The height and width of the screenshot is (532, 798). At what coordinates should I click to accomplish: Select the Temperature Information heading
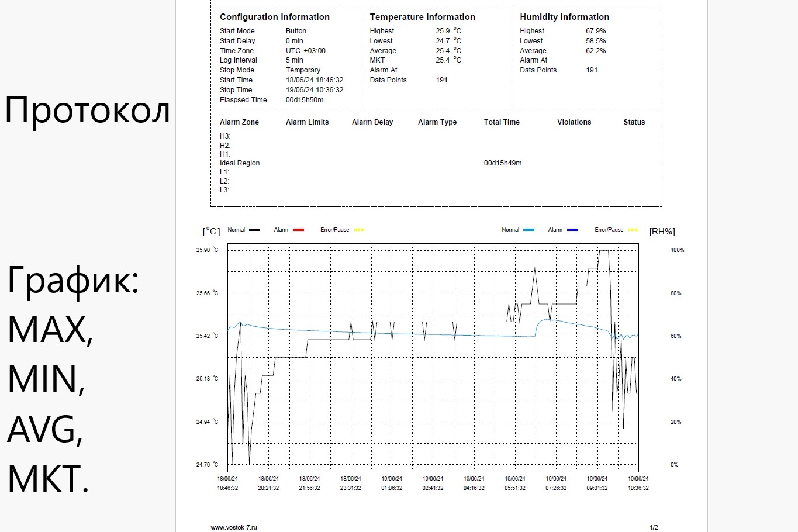pyautogui.click(x=422, y=17)
